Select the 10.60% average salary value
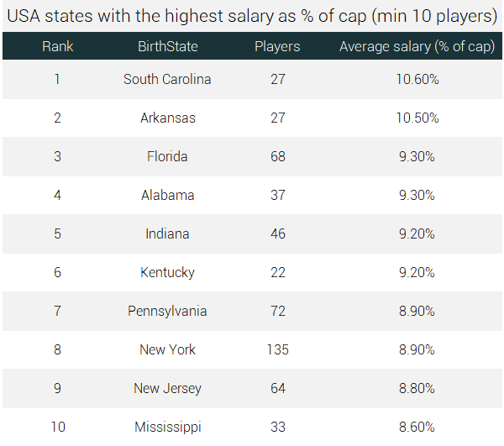Image resolution: width=504 pixels, height=446 pixels. (x=417, y=79)
